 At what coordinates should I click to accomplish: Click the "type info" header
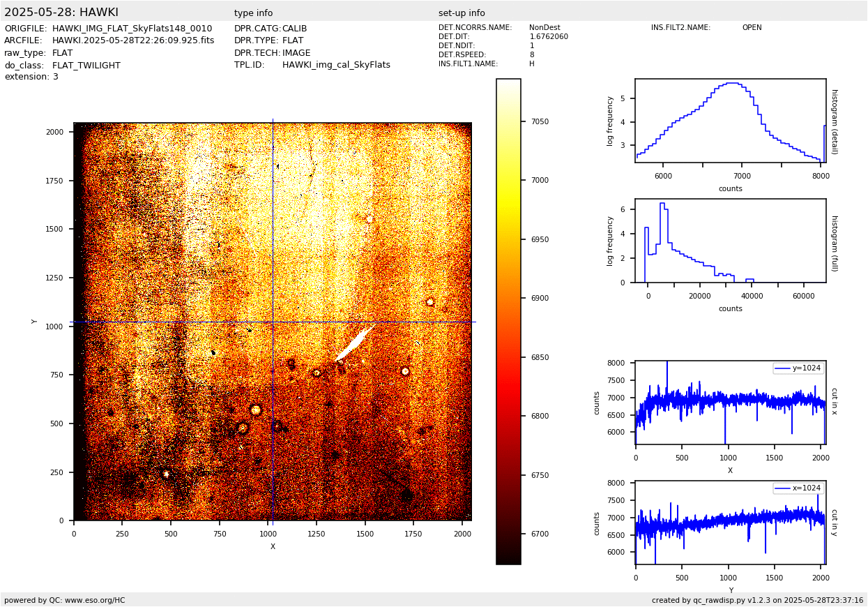(x=253, y=13)
